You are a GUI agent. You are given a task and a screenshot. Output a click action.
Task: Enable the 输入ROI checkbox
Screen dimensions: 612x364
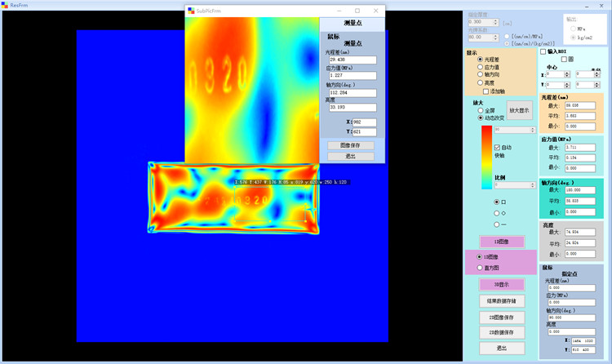click(x=543, y=51)
